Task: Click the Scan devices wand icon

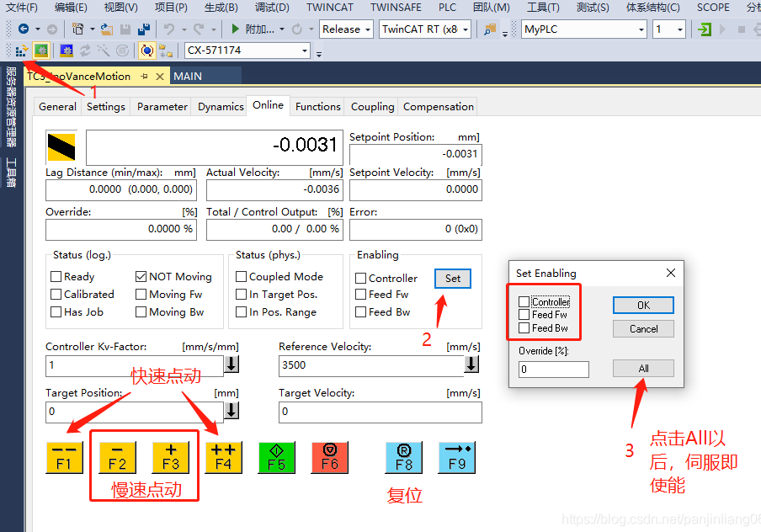Action: [x=104, y=51]
